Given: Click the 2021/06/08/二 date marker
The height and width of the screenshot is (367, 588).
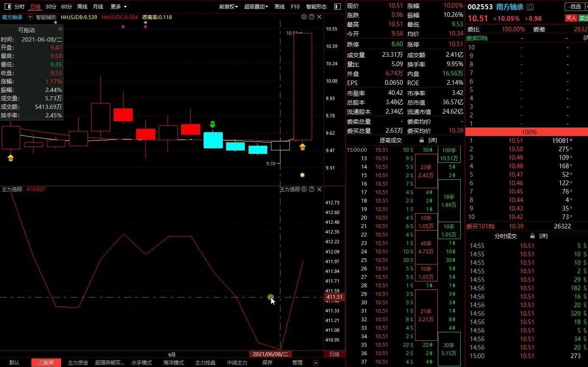Looking at the screenshot, I should [270, 354].
